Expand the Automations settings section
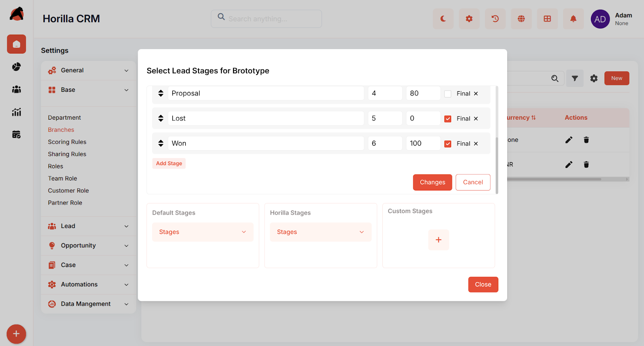The width and height of the screenshot is (644, 346). pos(89,284)
